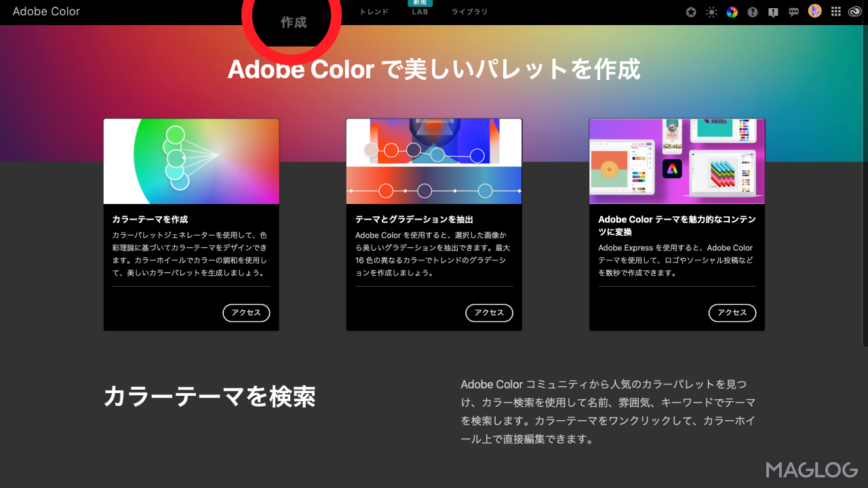
Task: Open the LAB tab with 新規 badge
Action: pyautogui.click(x=419, y=12)
